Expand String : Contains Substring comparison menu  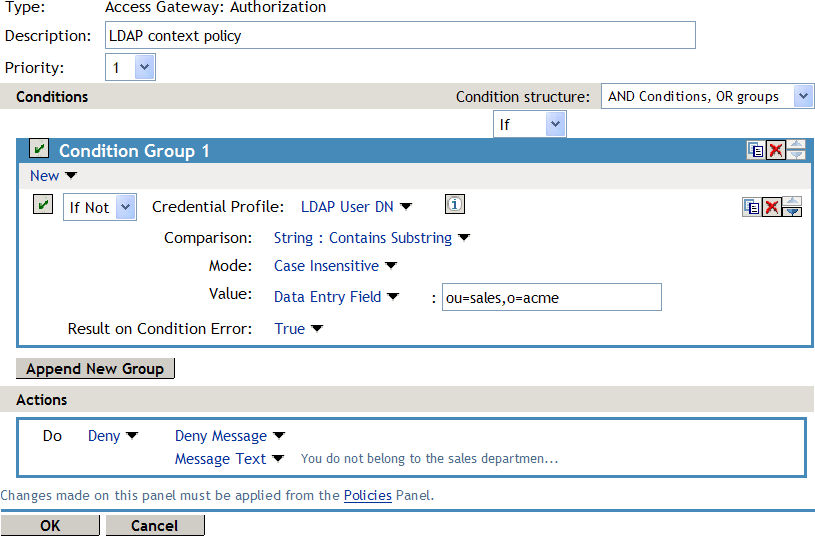click(x=372, y=238)
